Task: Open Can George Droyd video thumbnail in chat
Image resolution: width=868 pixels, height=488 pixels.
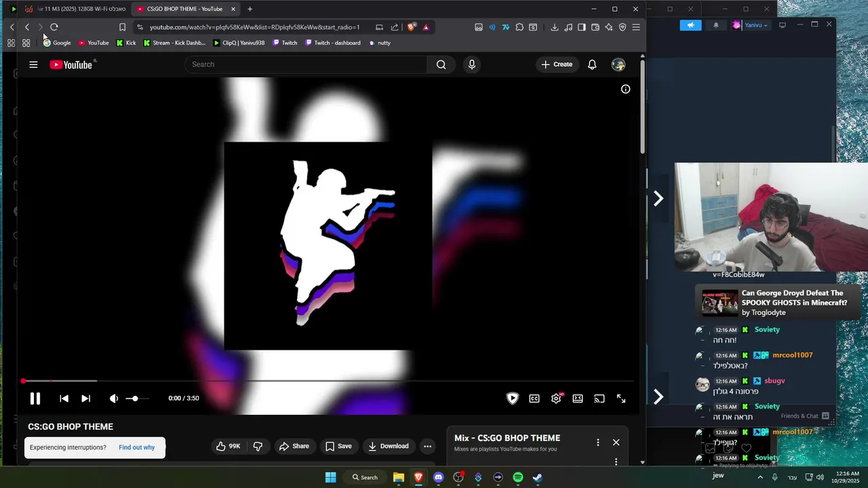Action: 719,303
